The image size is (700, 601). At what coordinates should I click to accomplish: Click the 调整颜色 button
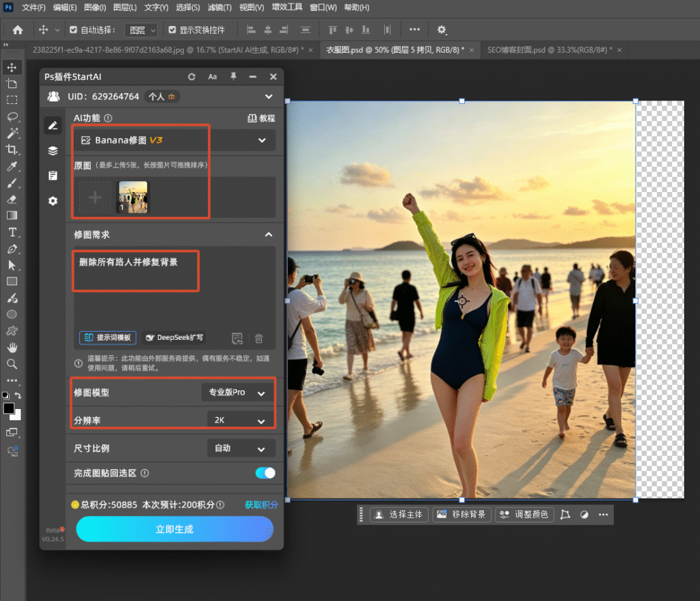pos(524,514)
